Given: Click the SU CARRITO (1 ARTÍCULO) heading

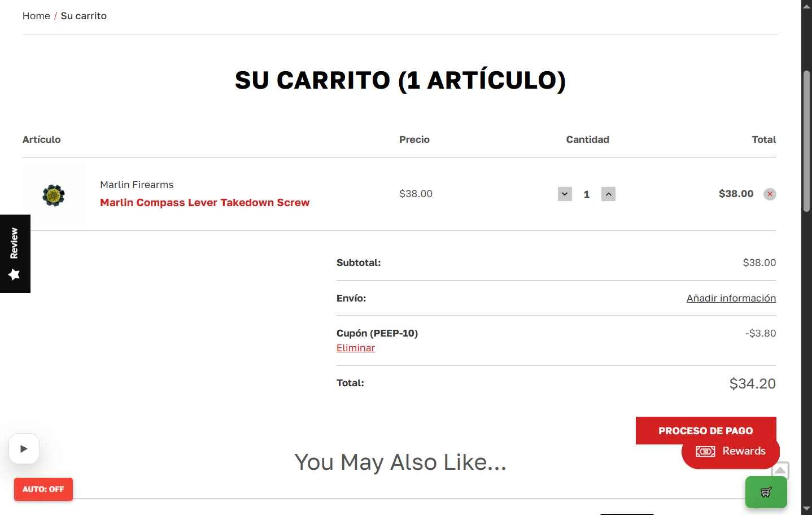Looking at the screenshot, I should click(400, 80).
